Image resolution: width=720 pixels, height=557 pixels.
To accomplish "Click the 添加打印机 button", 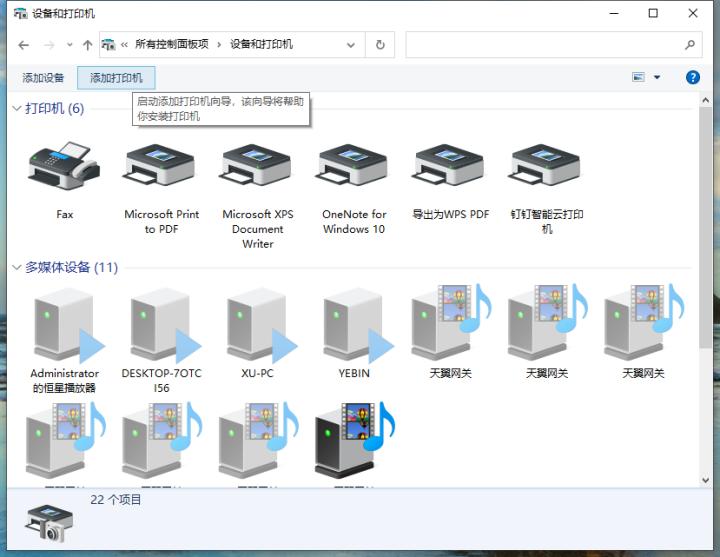I will (x=116, y=78).
